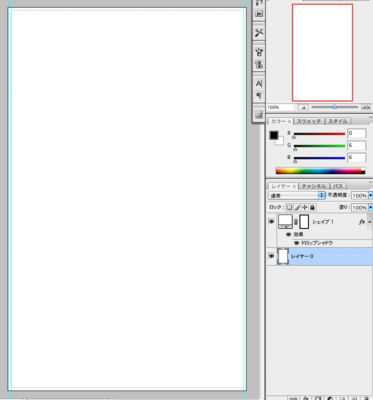Click the レイヤー 0 layer thumbnail
Viewport: 373px width, 400px height.
(x=283, y=256)
